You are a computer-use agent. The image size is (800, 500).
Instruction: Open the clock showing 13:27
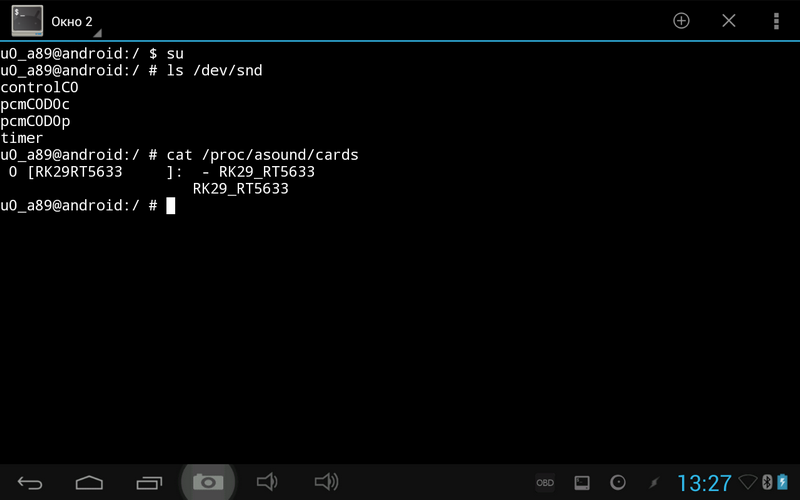[704, 483]
